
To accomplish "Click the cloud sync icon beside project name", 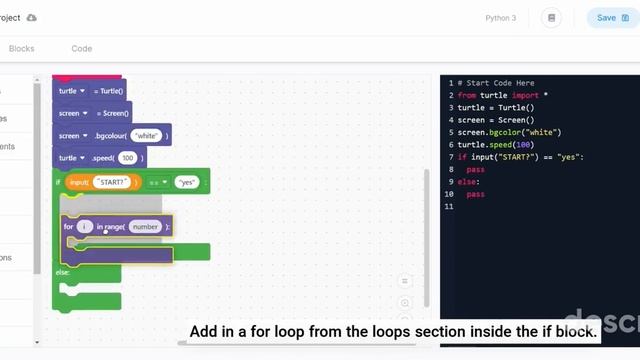I will [x=31, y=18].
